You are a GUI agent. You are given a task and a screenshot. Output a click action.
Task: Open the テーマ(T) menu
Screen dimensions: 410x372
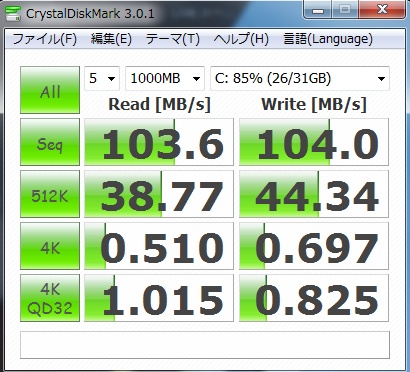click(x=173, y=39)
